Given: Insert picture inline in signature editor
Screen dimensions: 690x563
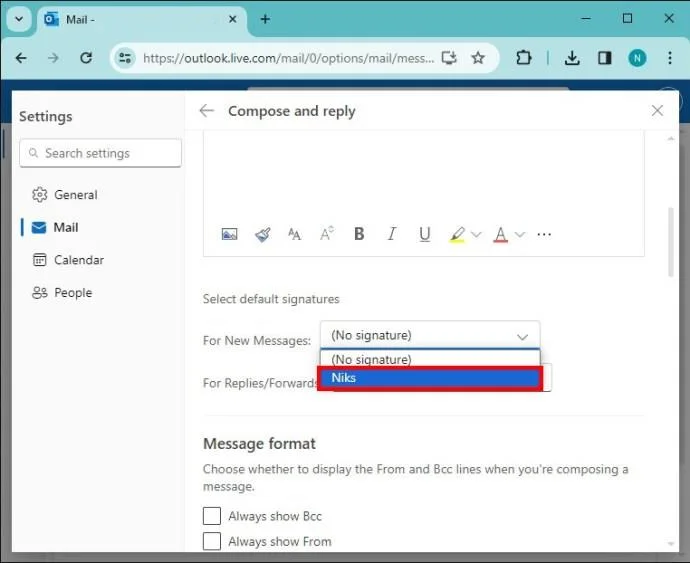Looking at the screenshot, I should point(229,234).
